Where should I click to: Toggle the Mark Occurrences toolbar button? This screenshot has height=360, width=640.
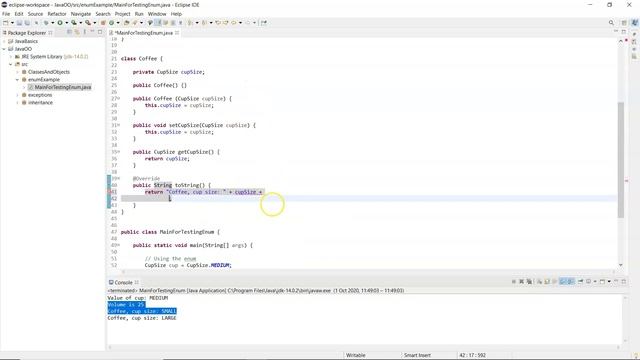click(x=158, y=23)
